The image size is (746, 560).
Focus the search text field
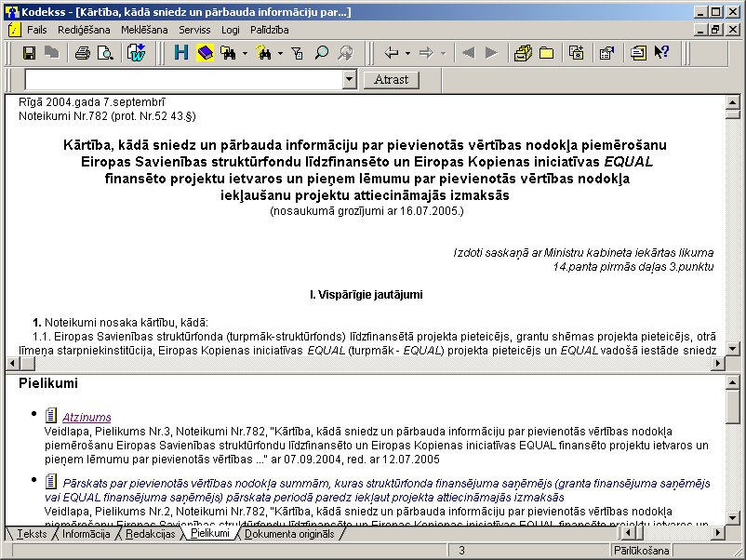(184, 79)
